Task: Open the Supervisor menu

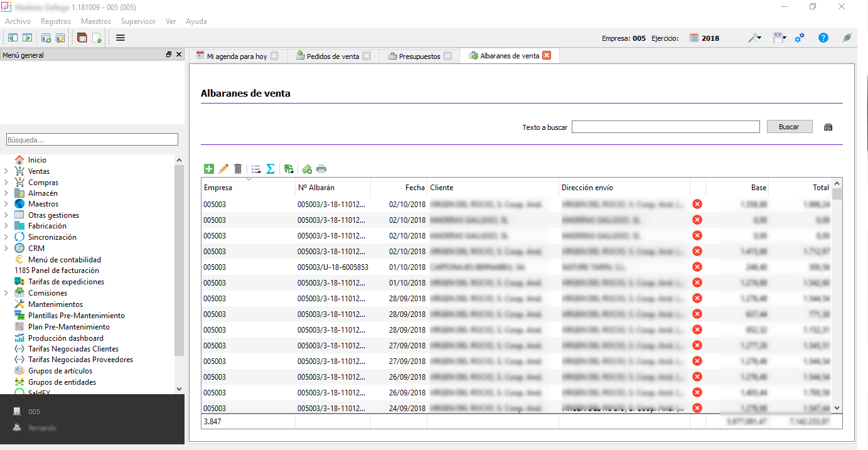Action: [138, 21]
